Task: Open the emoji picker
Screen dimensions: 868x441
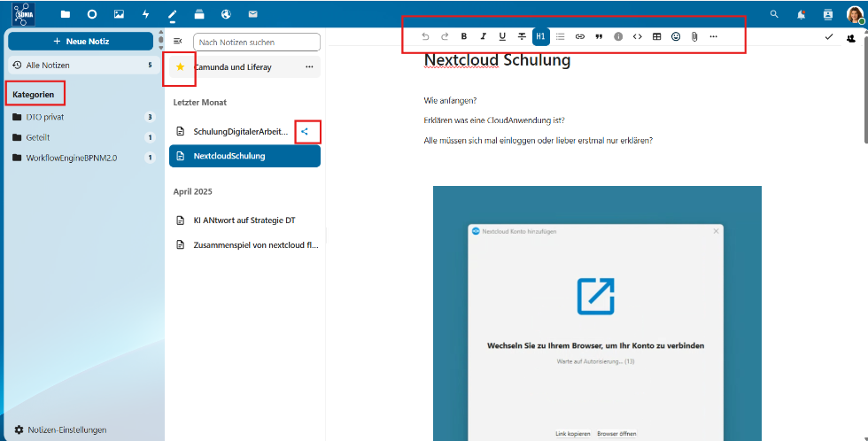Action: pyautogui.click(x=676, y=36)
